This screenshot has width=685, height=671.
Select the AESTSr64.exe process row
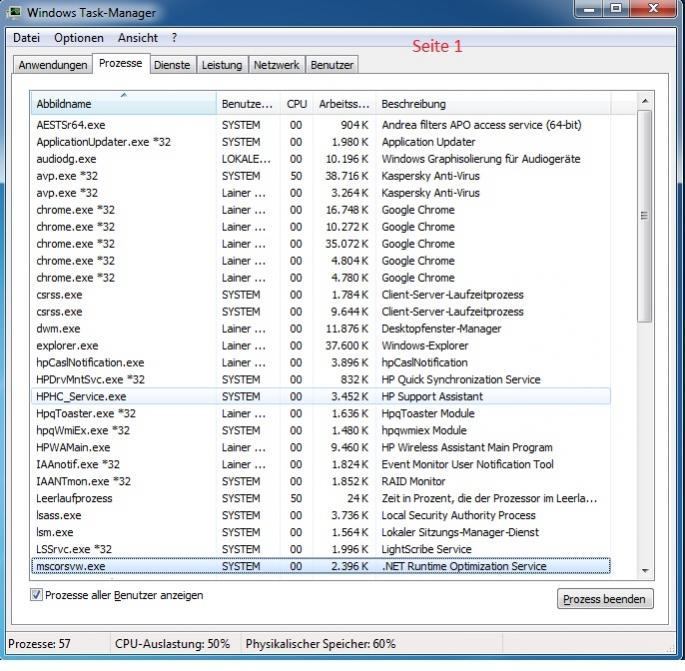click(x=321, y=125)
